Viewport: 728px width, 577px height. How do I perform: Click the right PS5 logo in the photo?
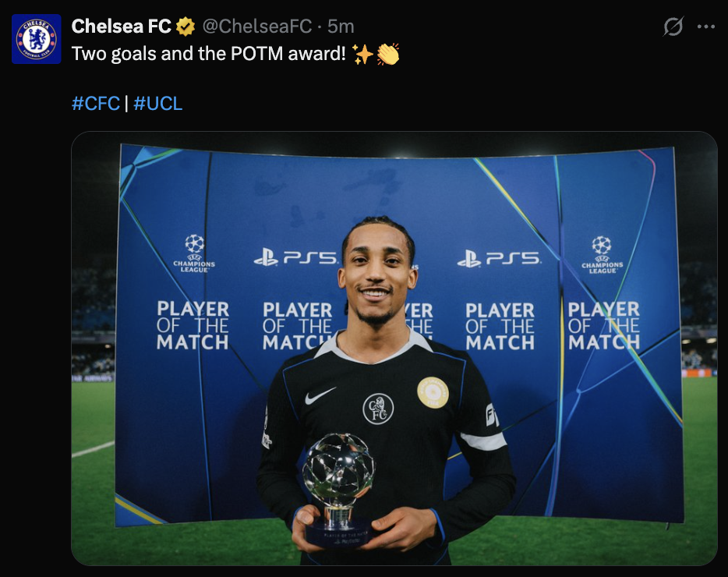coord(499,258)
